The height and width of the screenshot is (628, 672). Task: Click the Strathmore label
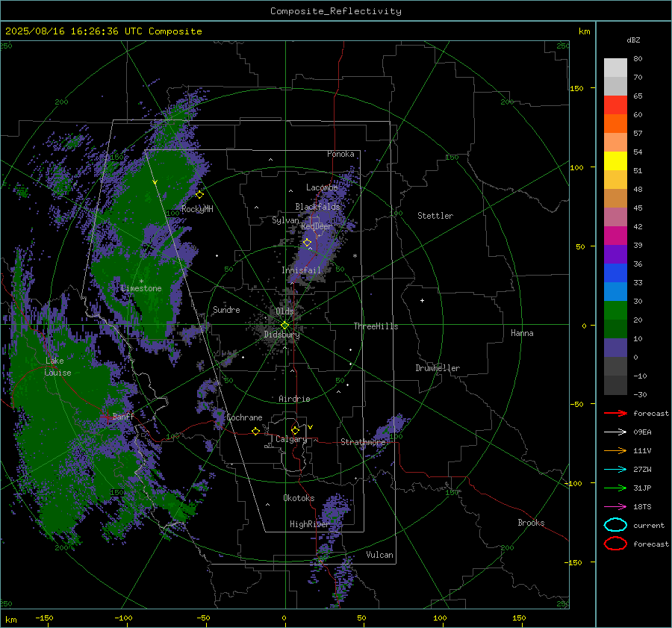point(363,442)
